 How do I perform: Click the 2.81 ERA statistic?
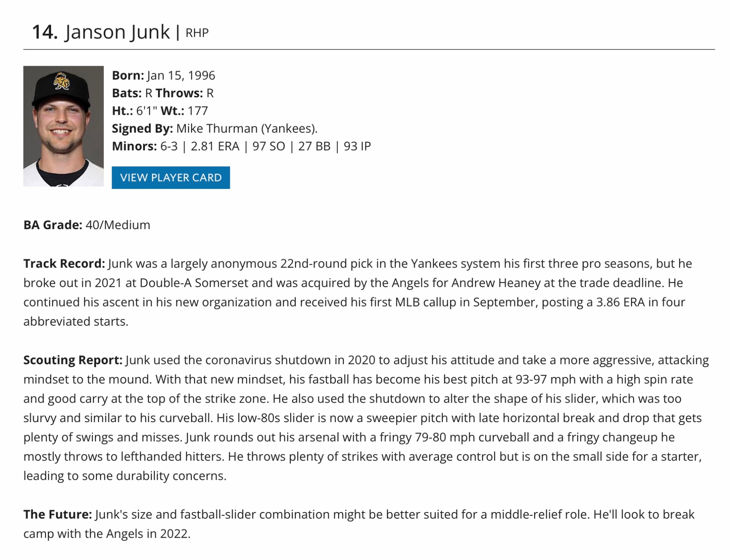[215, 146]
